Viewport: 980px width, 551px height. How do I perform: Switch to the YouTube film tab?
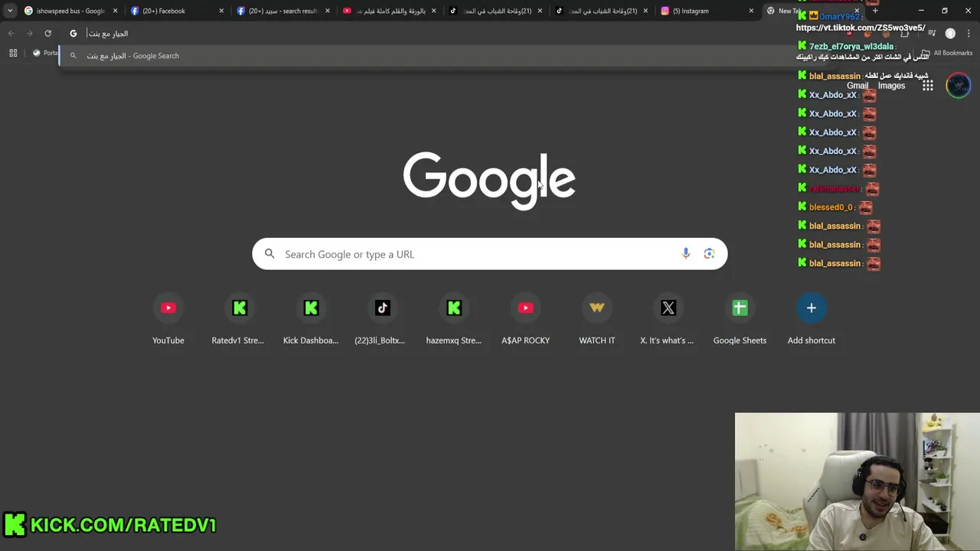(x=389, y=11)
